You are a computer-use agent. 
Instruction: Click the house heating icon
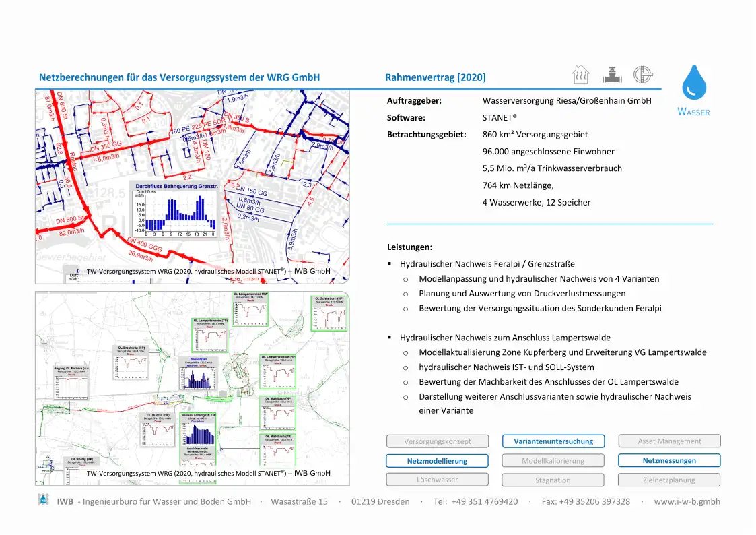pos(582,75)
